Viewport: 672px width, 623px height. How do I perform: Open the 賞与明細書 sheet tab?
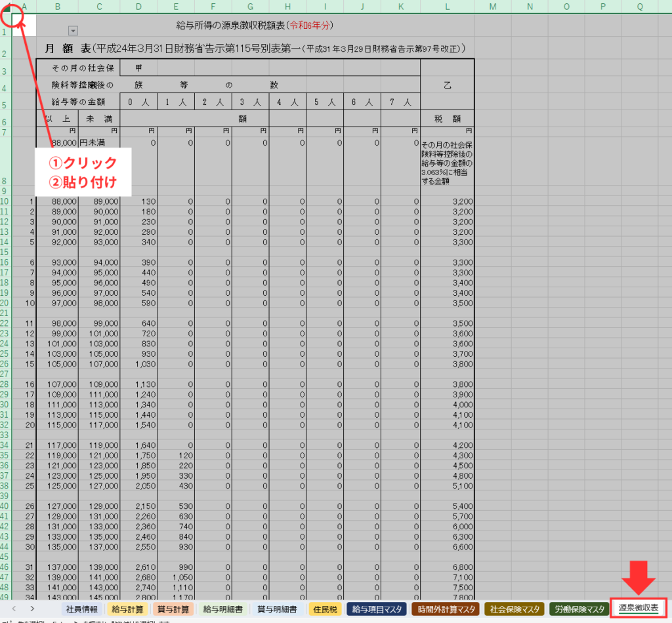point(276,609)
